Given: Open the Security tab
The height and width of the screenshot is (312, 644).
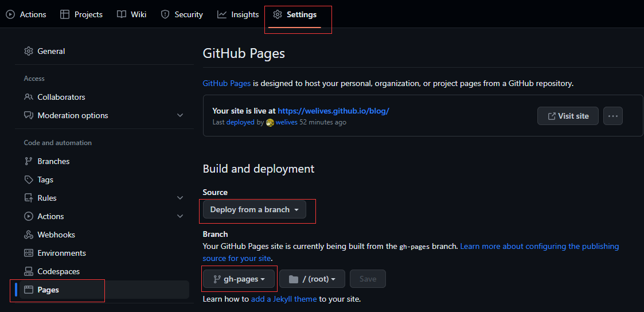Looking at the screenshot, I should tap(182, 14).
